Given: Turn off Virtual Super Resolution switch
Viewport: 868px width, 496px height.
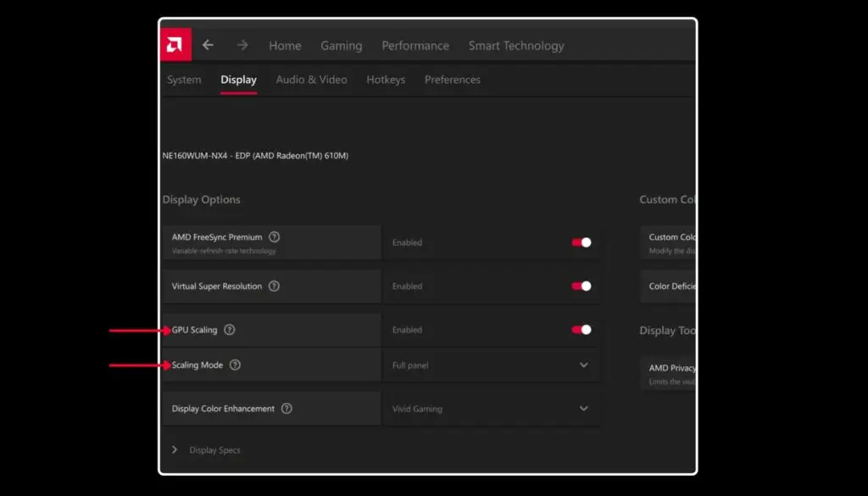Looking at the screenshot, I should coord(581,287).
